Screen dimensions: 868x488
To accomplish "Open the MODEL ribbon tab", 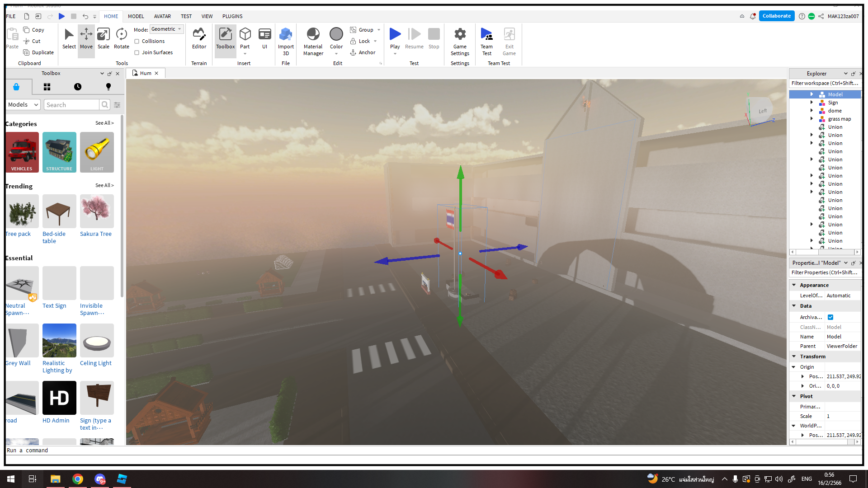I will coord(136,16).
